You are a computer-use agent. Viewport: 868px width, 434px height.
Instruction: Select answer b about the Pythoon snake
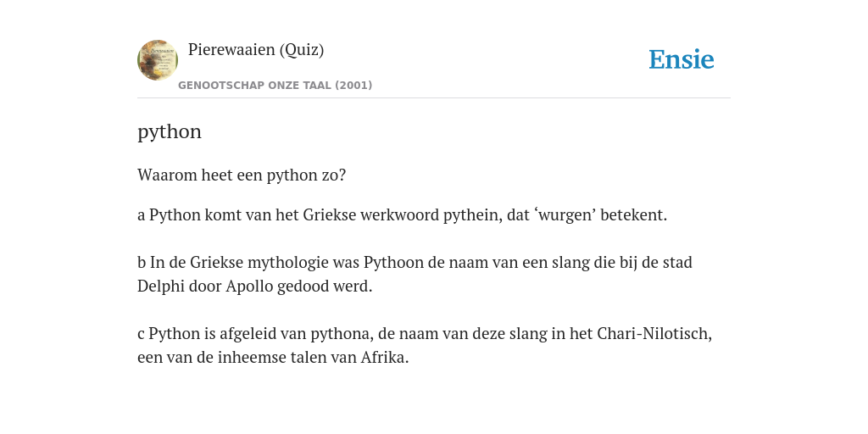pyautogui.click(x=415, y=274)
